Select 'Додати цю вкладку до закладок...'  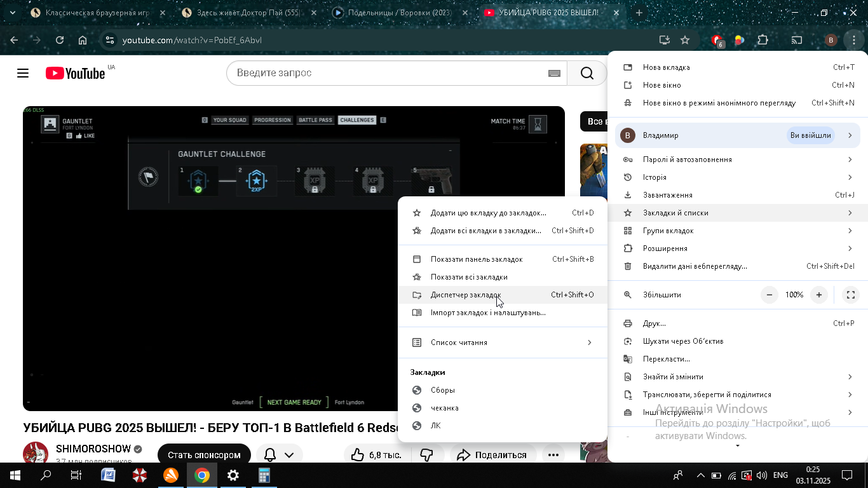tap(503, 213)
